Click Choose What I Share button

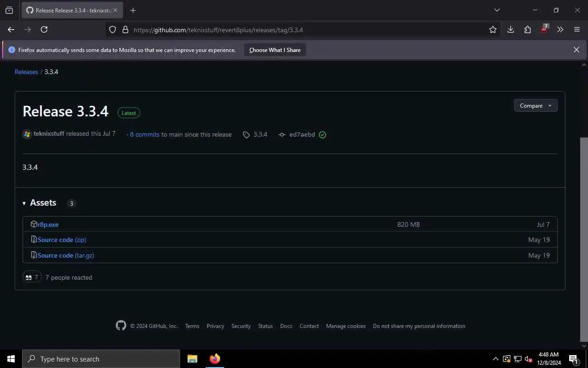pyautogui.click(x=275, y=50)
